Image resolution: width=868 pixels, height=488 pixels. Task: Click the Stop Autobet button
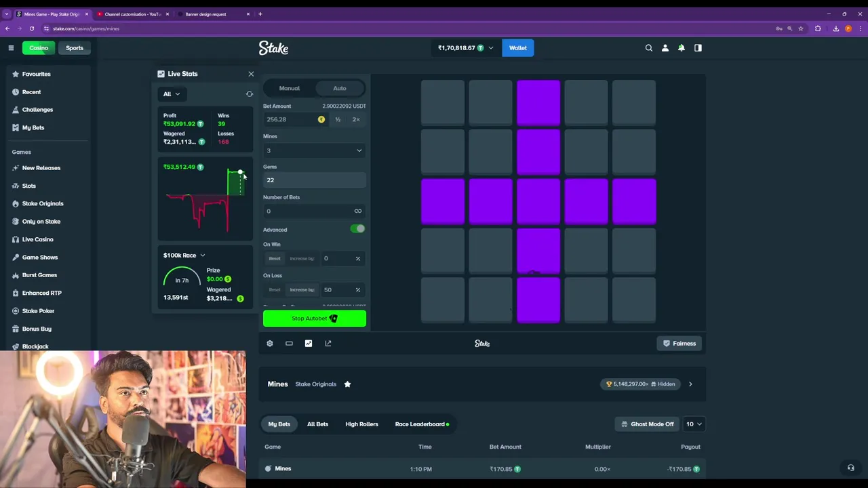click(x=315, y=319)
